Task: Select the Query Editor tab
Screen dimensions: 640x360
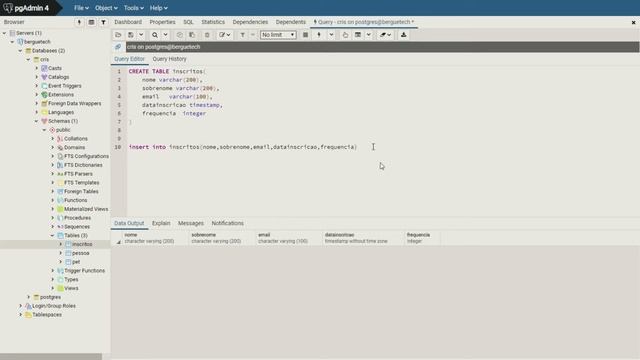Action: point(129,59)
